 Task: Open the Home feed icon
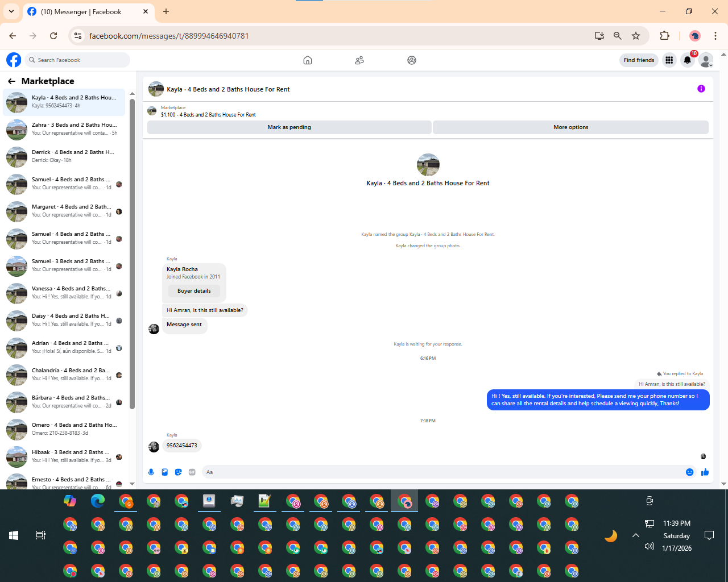click(x=308, y=60)
